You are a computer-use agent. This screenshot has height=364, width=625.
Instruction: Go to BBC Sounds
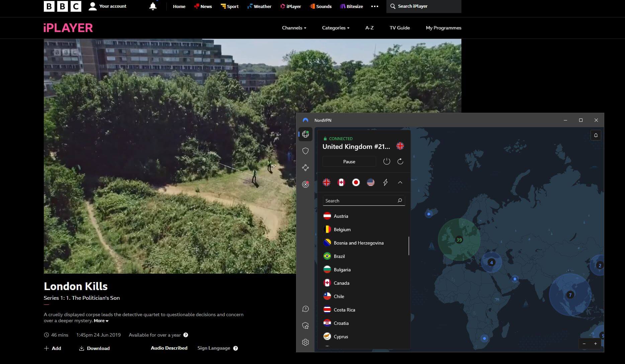tap(321, 6)
